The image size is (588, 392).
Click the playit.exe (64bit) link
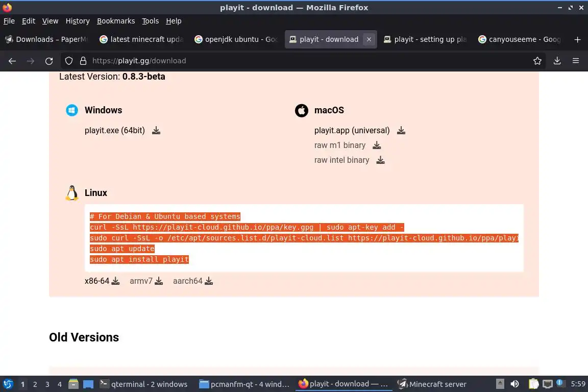pyautogui.click(x=115, y=131)
